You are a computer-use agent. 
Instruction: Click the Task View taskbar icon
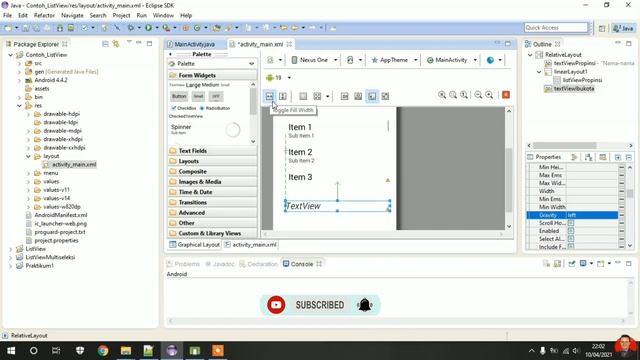point(56,351)
